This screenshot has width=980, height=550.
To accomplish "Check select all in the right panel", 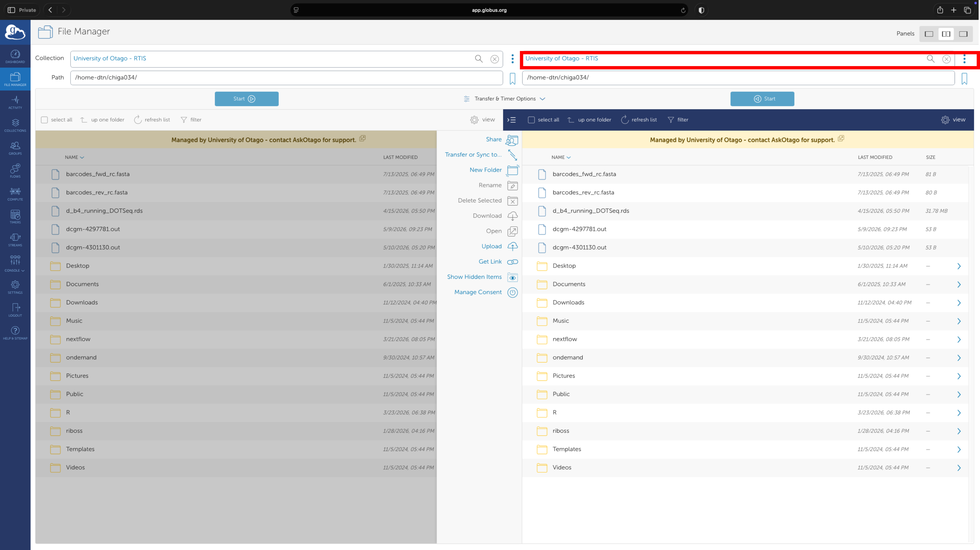I will 531,120.
